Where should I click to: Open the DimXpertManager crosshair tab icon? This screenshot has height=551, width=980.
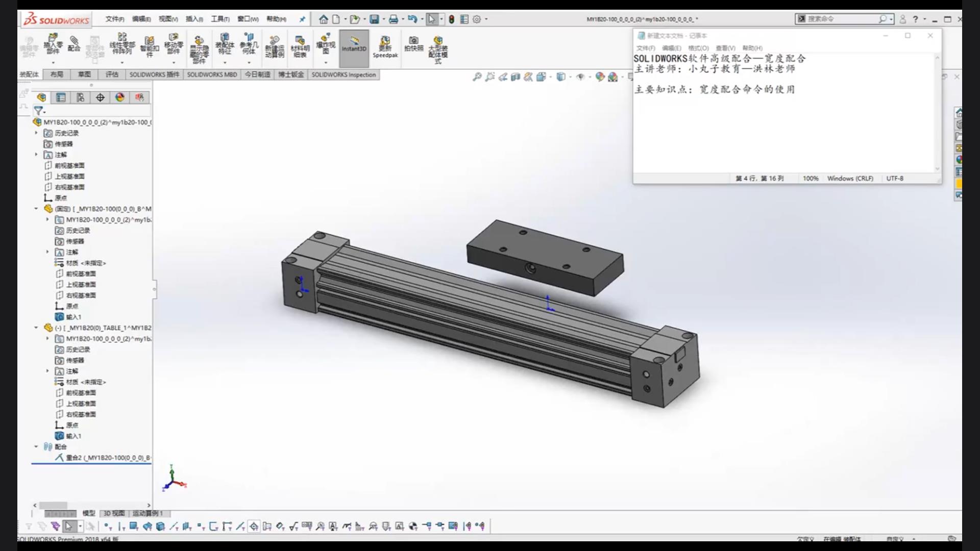100,97
